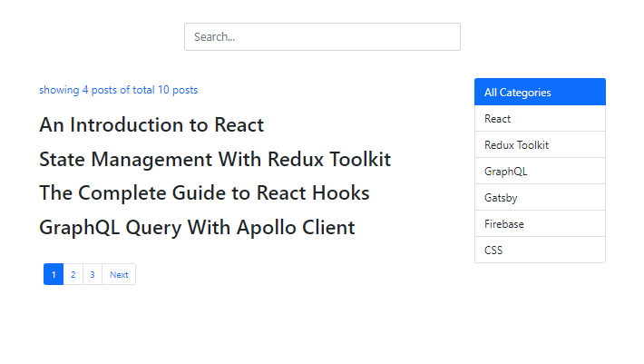Open 'State Management With Redux Toolkit' post
644x364 pixels.
[215, 160]
